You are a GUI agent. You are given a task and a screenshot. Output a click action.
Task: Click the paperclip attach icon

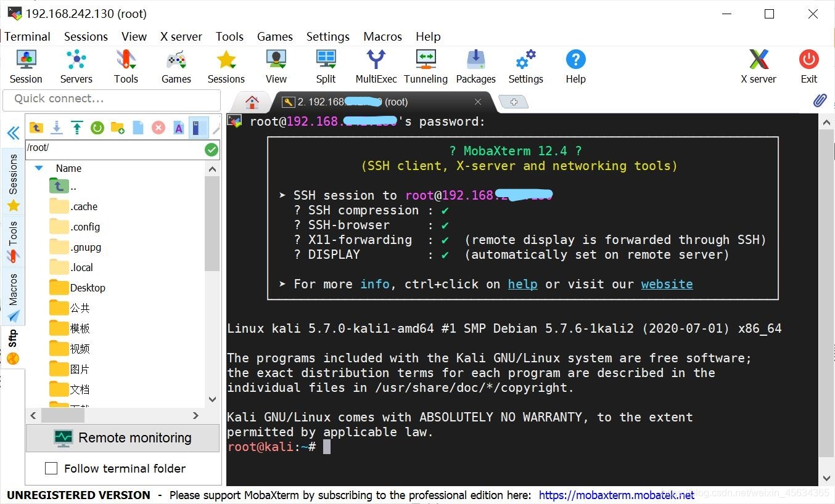(820, 100)
